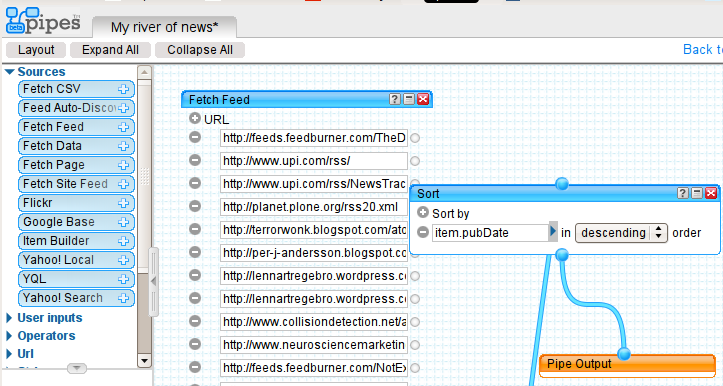Click the planet.plone.org URL field
The image size is (723, 386).
coord(314,207)
